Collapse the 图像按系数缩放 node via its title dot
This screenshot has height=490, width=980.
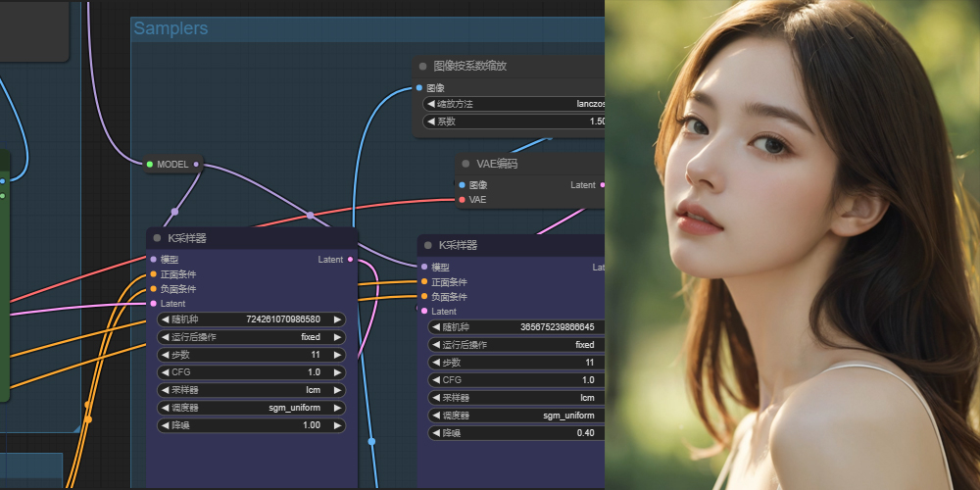click(423, 67)
